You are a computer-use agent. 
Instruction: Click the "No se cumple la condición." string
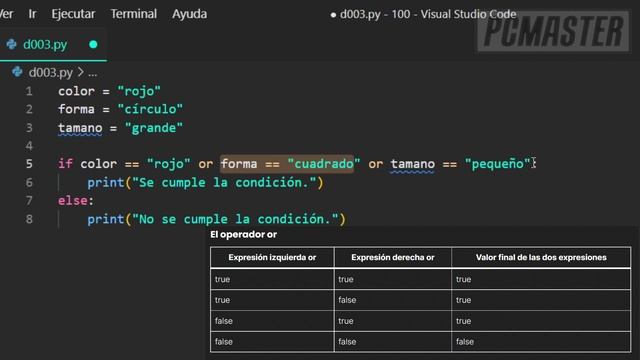pyautogui.click(x=235, y=219)
